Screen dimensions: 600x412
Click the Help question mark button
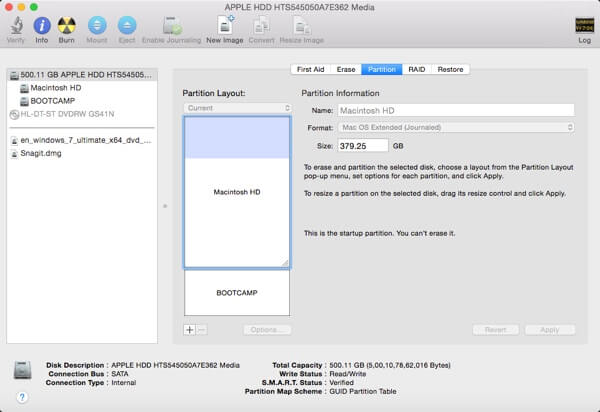[x=22, y=397]
